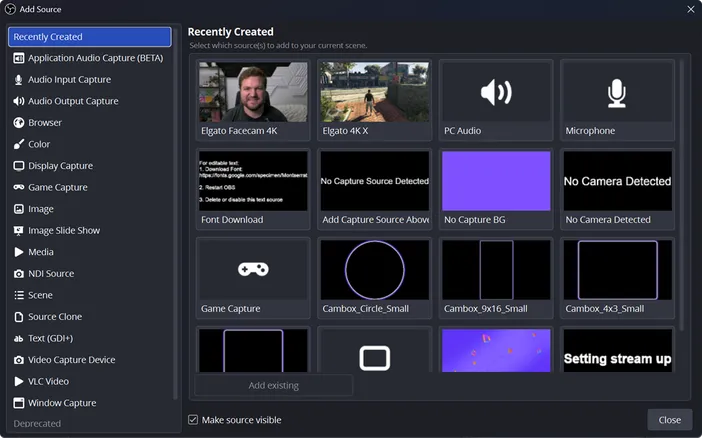Click the Source Clone label
The width and height of the screenshot is (702, 438).
point(55,317)
